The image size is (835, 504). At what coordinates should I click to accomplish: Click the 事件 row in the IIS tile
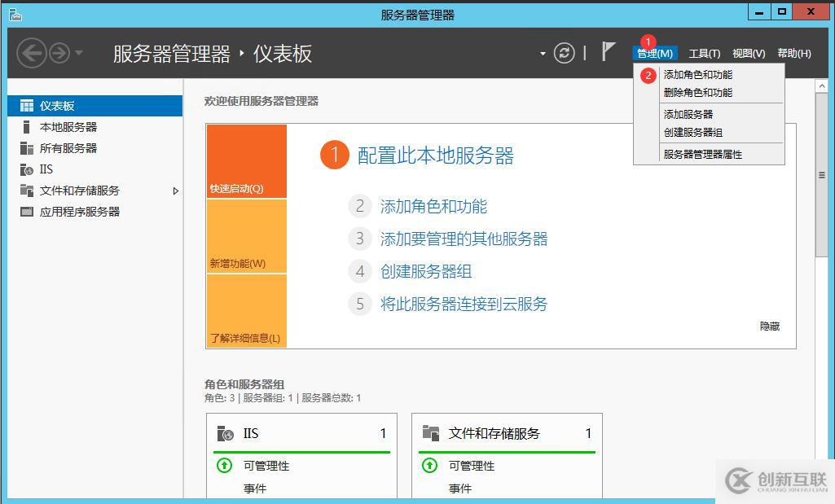coord(255,488)
